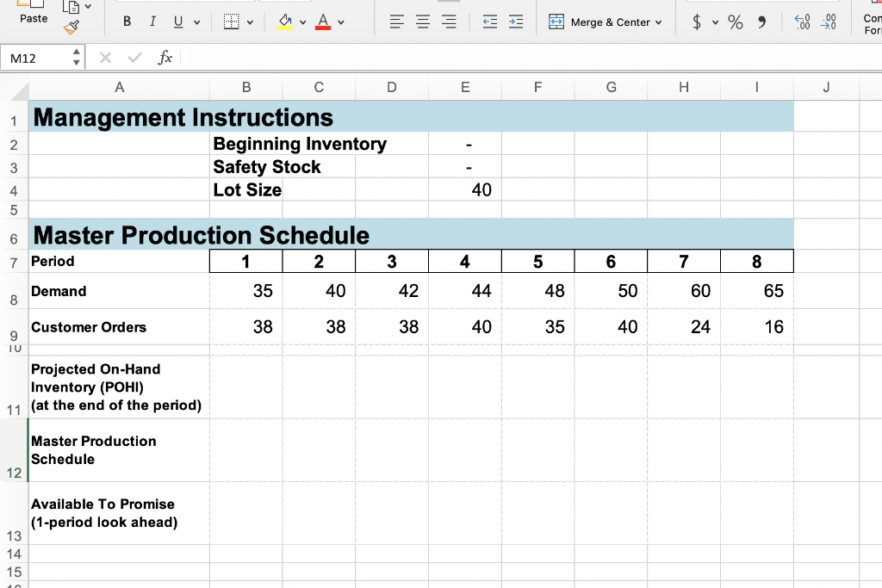Viewport: 882px width, 588px height.
Task: Open currency format dropdown arrow
Action: 716,22
